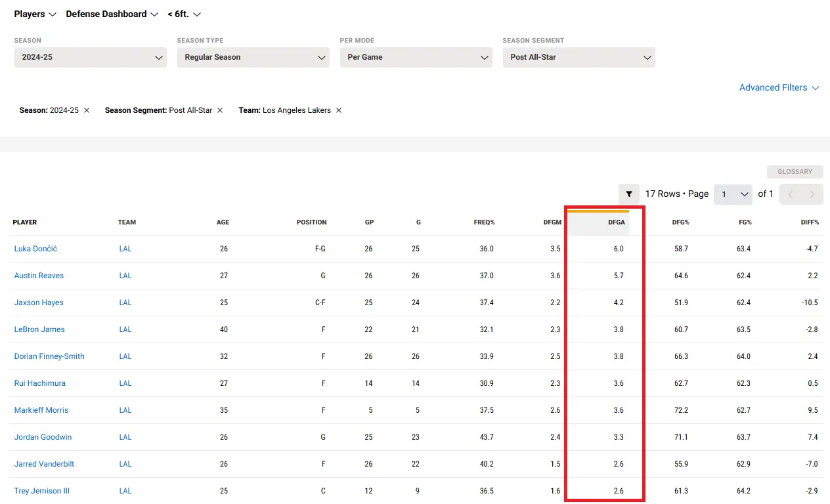
Task: Open LeBron James player link
Action: (39, 329)
